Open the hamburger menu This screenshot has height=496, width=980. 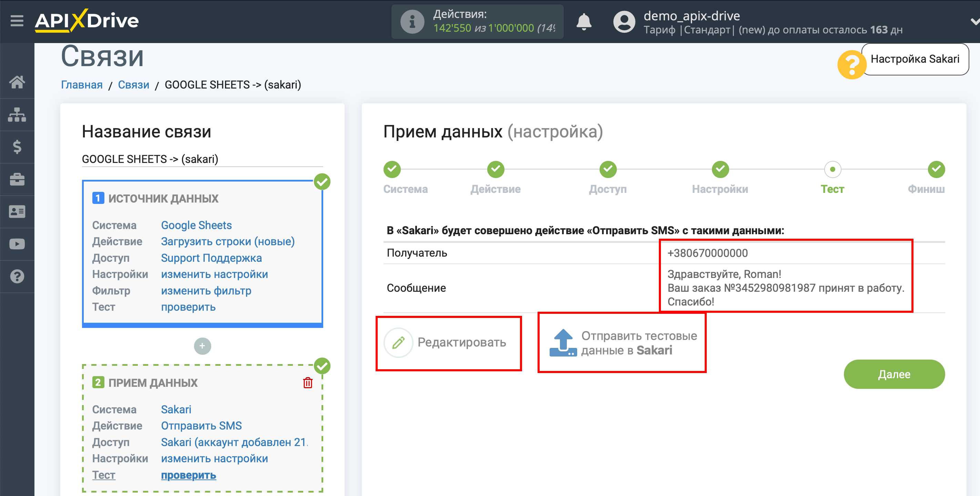click(17, 21)
